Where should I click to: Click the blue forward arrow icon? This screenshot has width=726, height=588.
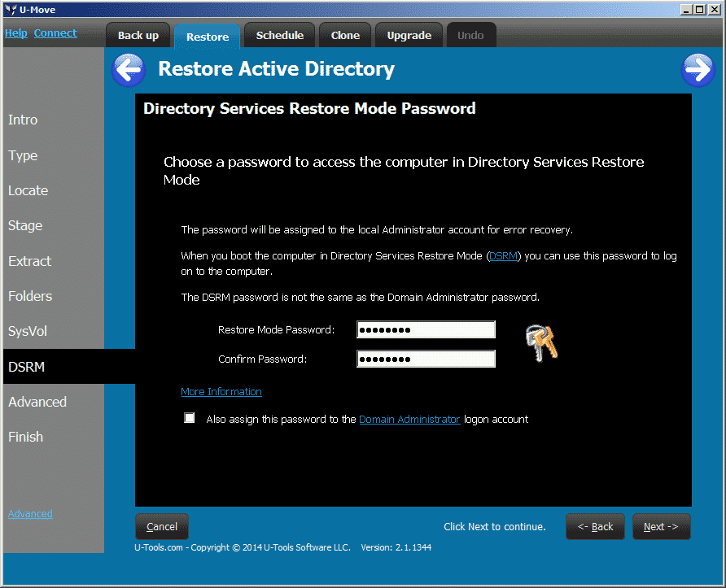[698, 70]
